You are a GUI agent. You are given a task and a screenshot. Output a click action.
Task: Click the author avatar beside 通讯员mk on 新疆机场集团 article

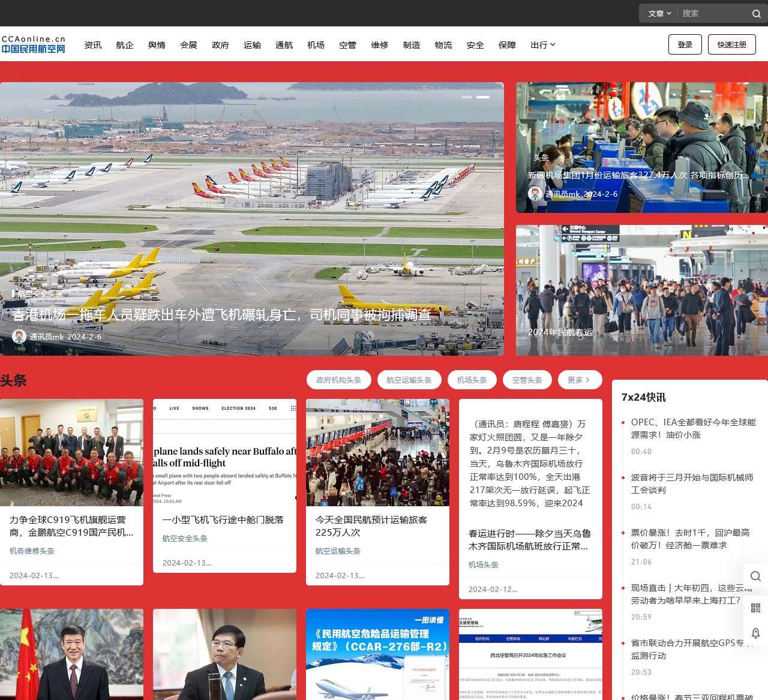tap(535, 194)
